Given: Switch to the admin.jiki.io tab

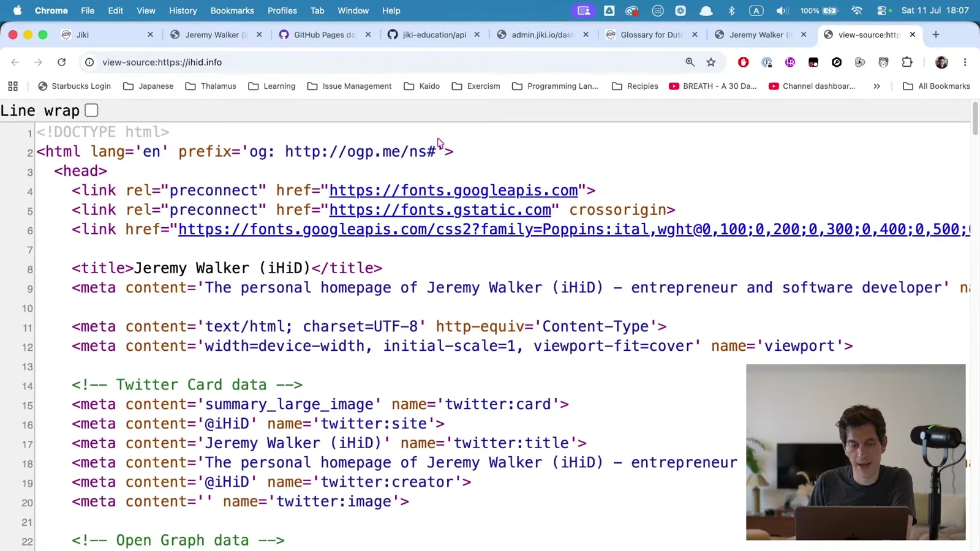Looking at the screenshot, I should click(x=541, y=35).
